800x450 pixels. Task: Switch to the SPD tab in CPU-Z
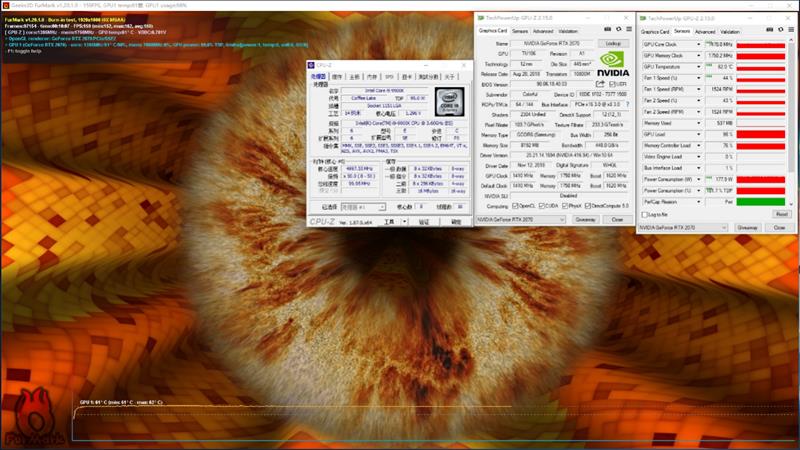coord(389,77)
